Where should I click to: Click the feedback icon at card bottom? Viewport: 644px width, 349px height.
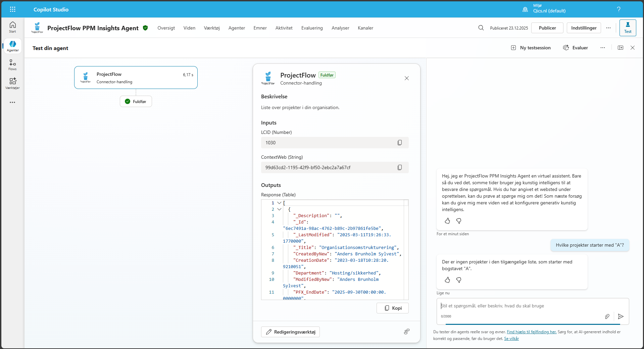click(x=407, y=332)
